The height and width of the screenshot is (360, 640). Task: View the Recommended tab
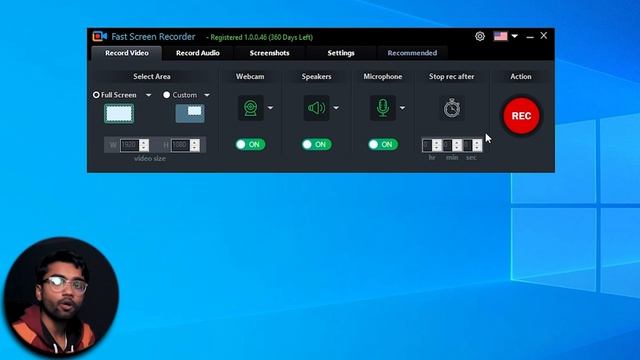(412, 53)
